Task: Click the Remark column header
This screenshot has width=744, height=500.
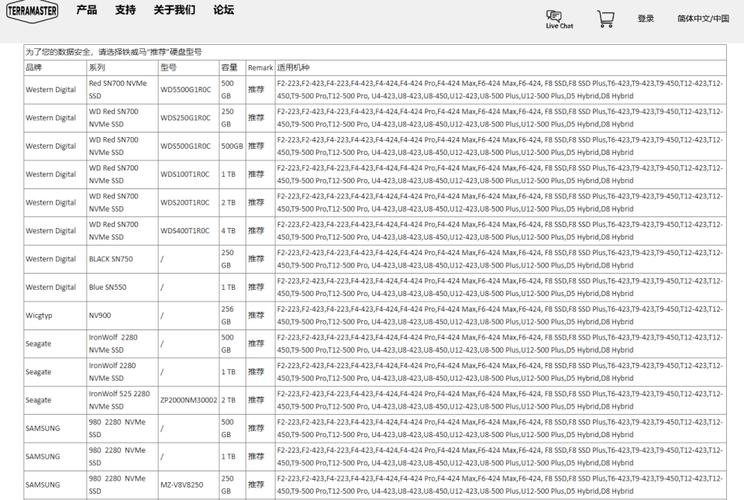Action: click(260, 68)
